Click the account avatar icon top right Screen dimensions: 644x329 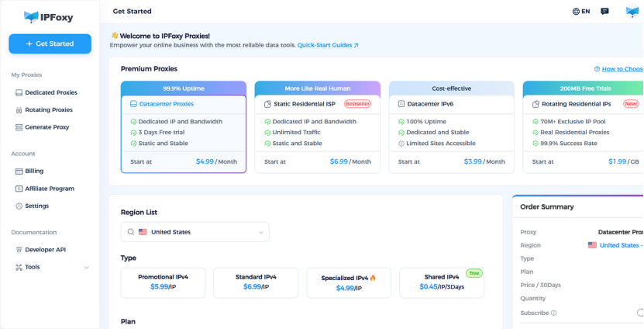click(x=632, y=12)
